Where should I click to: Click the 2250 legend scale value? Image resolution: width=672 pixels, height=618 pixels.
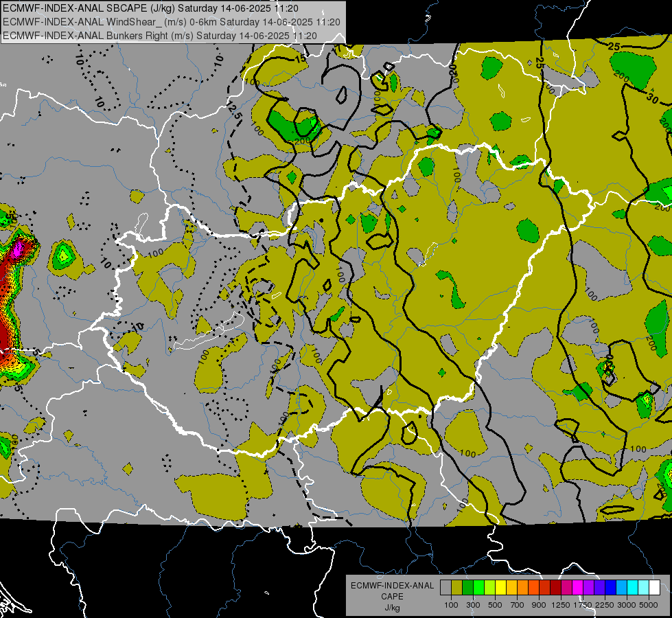point(605,605)
